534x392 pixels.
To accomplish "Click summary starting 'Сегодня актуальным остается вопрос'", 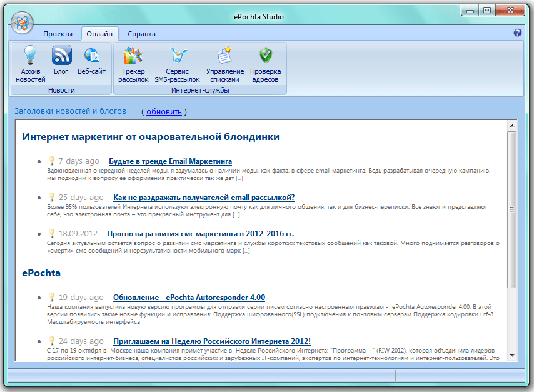I will (x=273, y=247).
